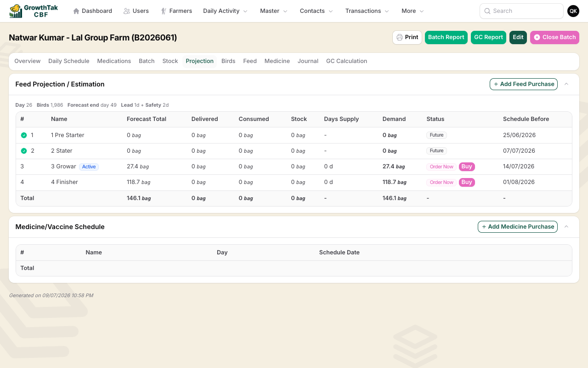Click Order Now status for Growar

point(441,167)
